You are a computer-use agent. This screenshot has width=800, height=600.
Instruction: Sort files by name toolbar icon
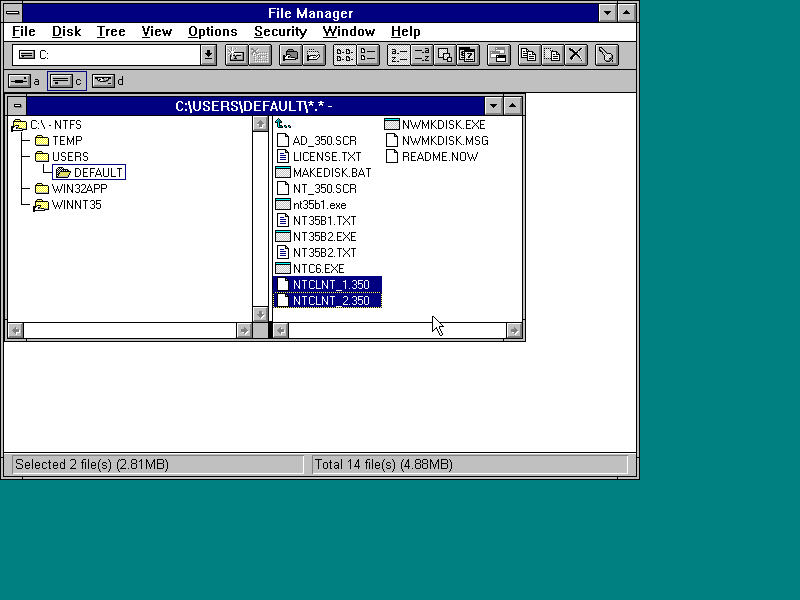398,55
